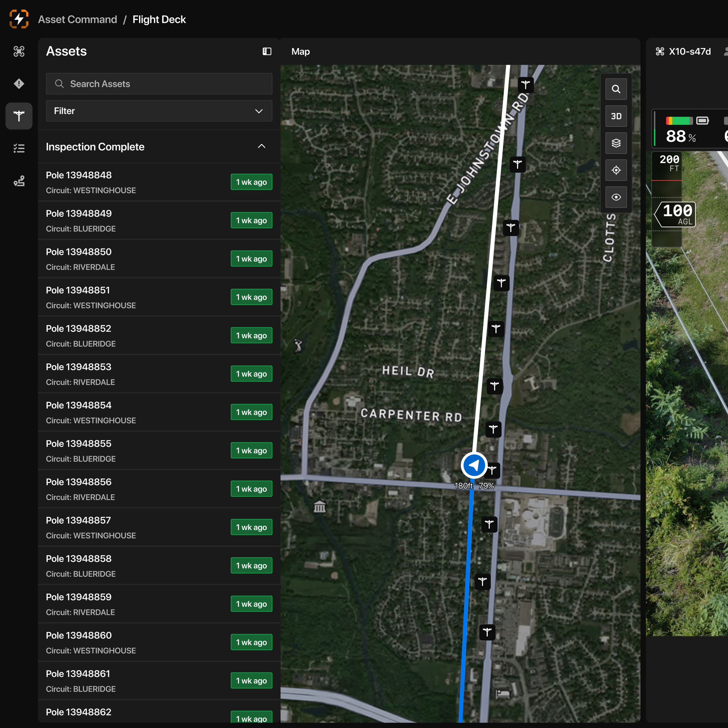Open the drone fleet sidebar icon
Image resolution: width=728 pixels, height=728 pixels.
[x=19, y=51]
